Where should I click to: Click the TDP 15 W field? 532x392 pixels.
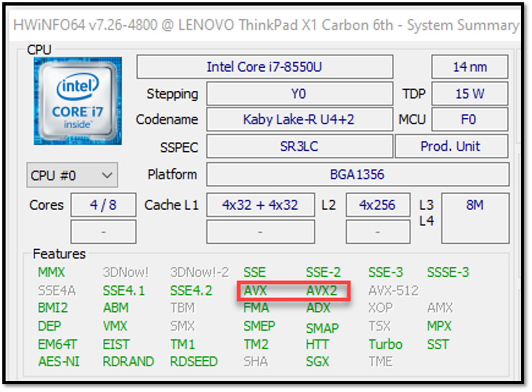coord(470,94)
